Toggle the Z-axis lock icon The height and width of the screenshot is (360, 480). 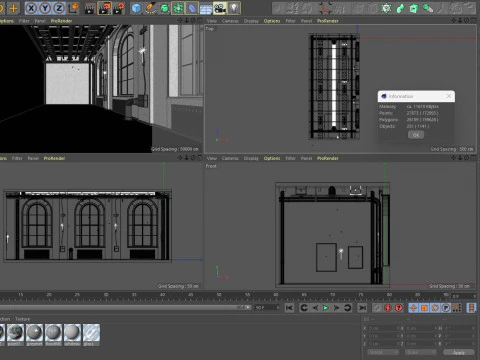click(x=59, y=8)
